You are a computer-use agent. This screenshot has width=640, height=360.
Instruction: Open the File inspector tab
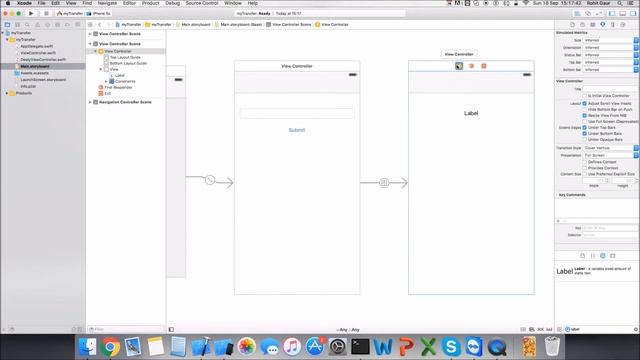(x=572, y=24)
